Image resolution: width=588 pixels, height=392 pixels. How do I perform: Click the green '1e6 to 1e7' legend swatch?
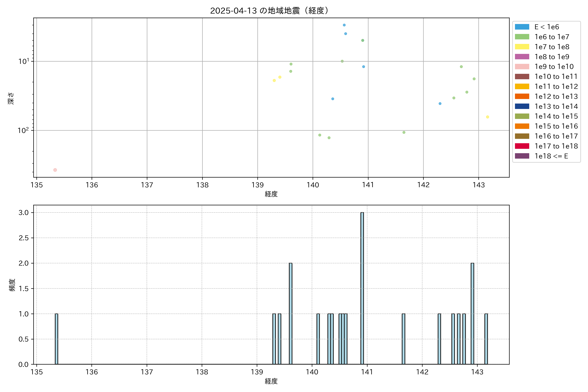click(522, 37)
